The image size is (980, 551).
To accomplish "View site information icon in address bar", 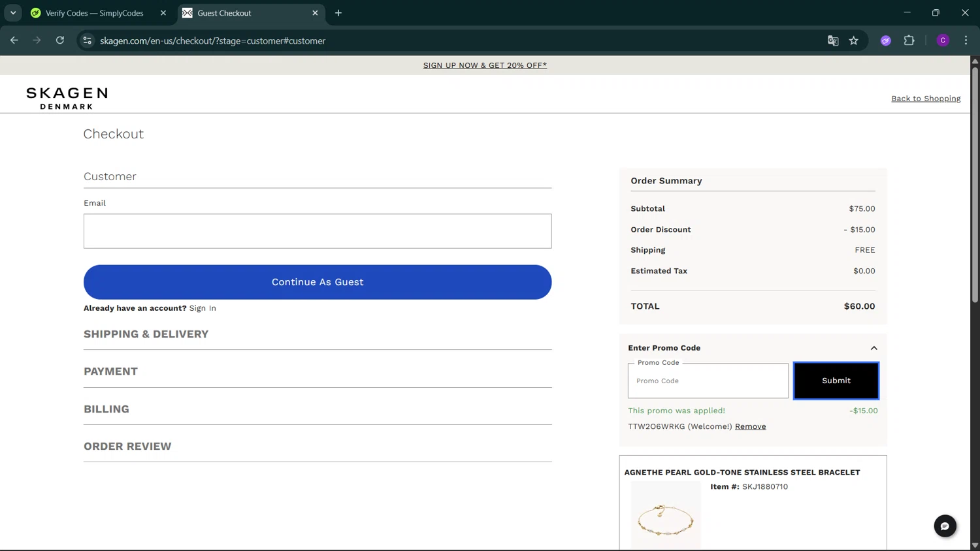I will click(x=87, y=40).
